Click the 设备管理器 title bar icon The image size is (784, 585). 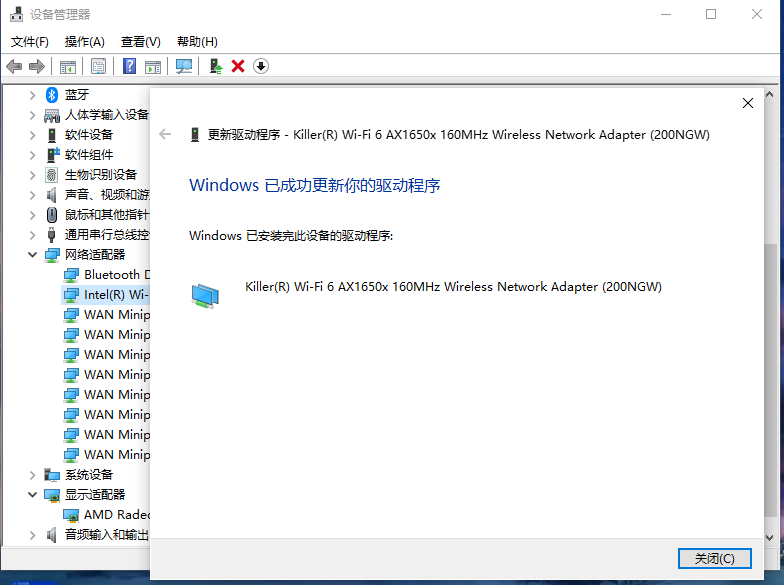coord(16,14)
